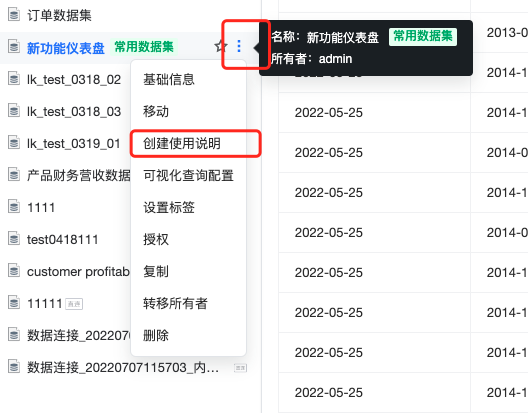Click the small badge icon next to 11111
The width and height of the screenshot is (528, 413).
[x=74, y=304]
